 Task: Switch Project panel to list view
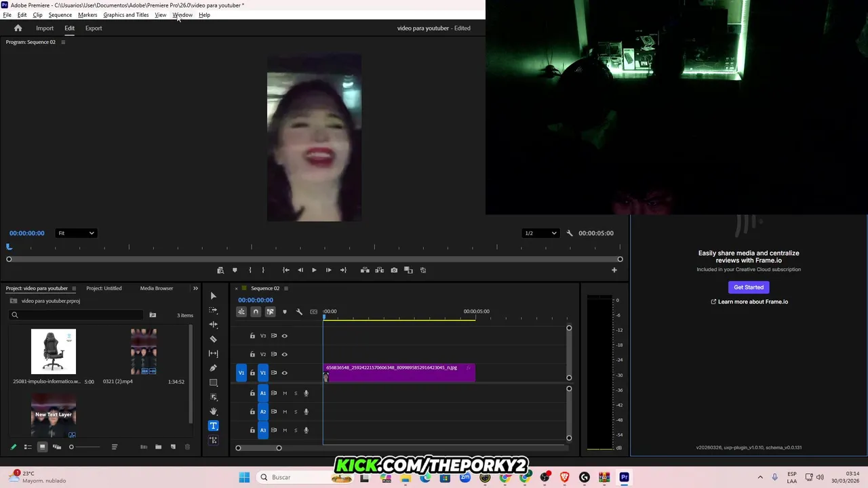pos(28,447)
